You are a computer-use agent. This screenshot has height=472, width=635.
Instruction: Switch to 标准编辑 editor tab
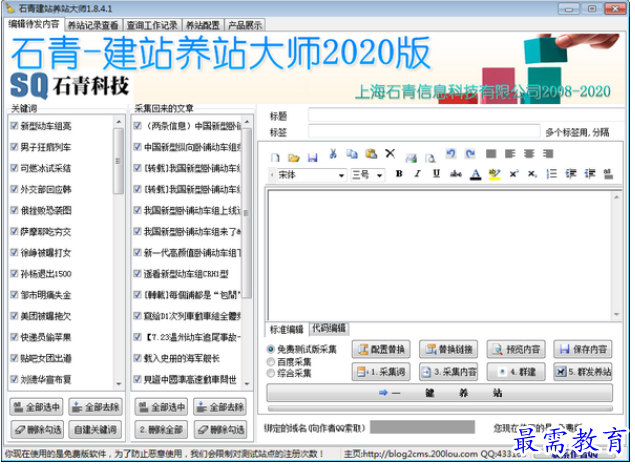click(x=287, y=329)
